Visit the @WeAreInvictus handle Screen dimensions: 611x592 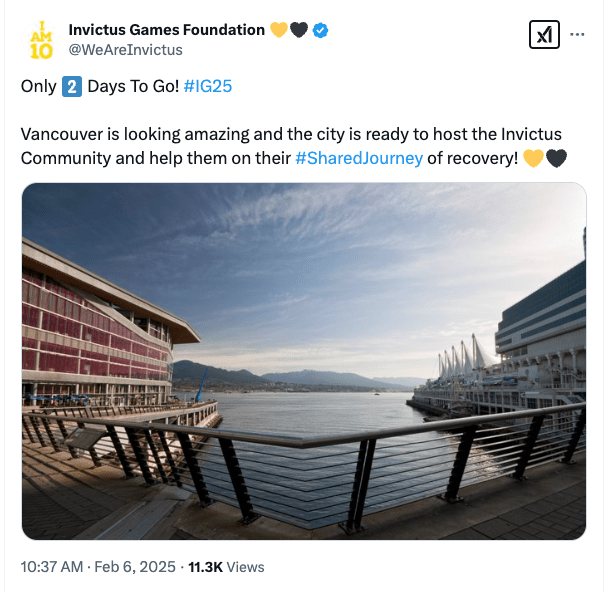click(x=125, y=49)
